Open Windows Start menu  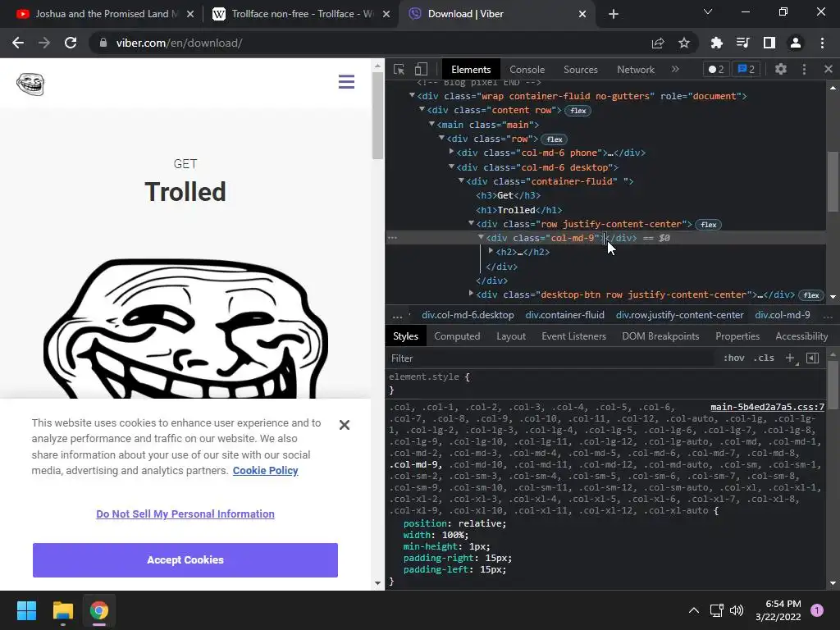pos(26,610)
